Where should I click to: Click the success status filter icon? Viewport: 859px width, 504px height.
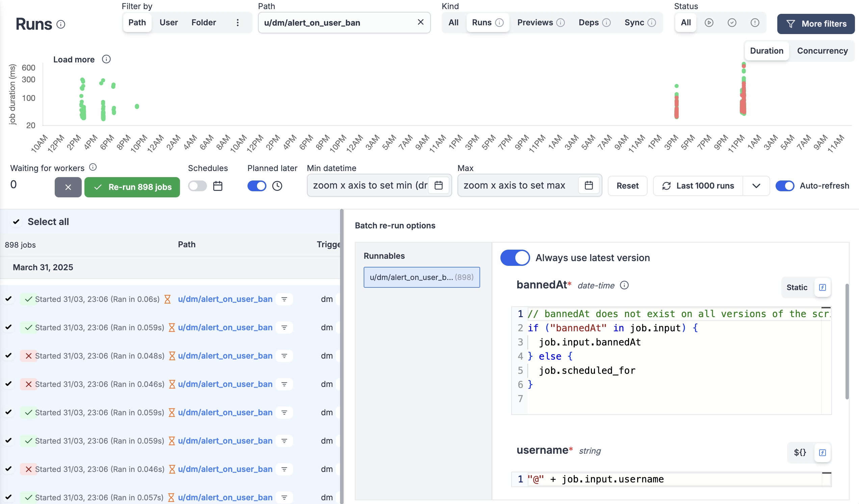coord(731,23)
